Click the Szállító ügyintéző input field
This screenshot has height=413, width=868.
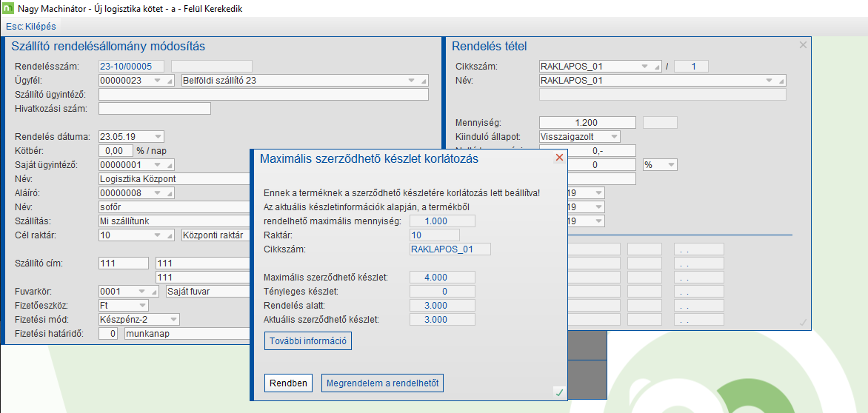(264, 95)
